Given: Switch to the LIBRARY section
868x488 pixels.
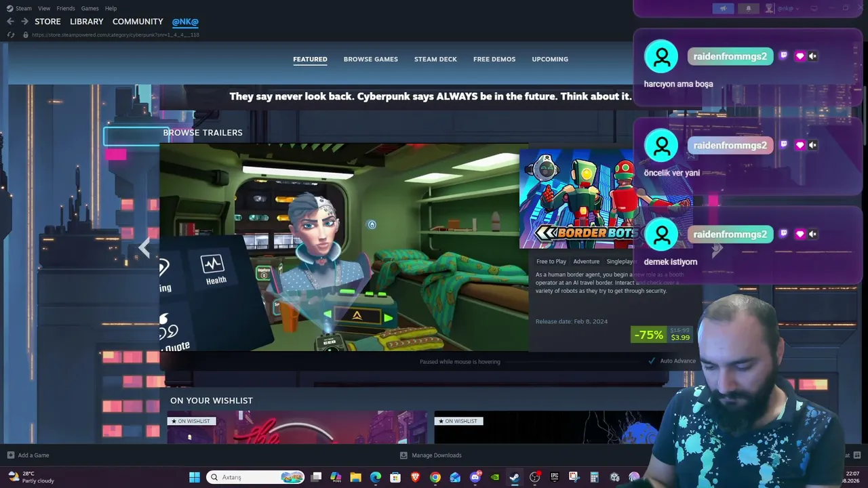Looking at the screenshot, I should click(x=87, y=22).
